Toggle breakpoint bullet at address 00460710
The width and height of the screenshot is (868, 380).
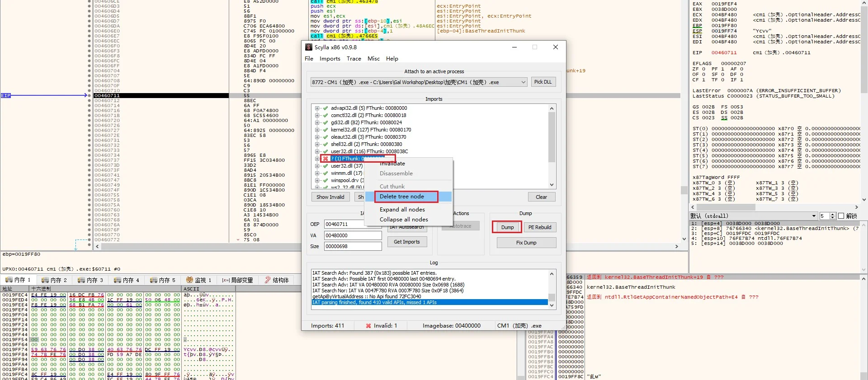pos(90,90)
